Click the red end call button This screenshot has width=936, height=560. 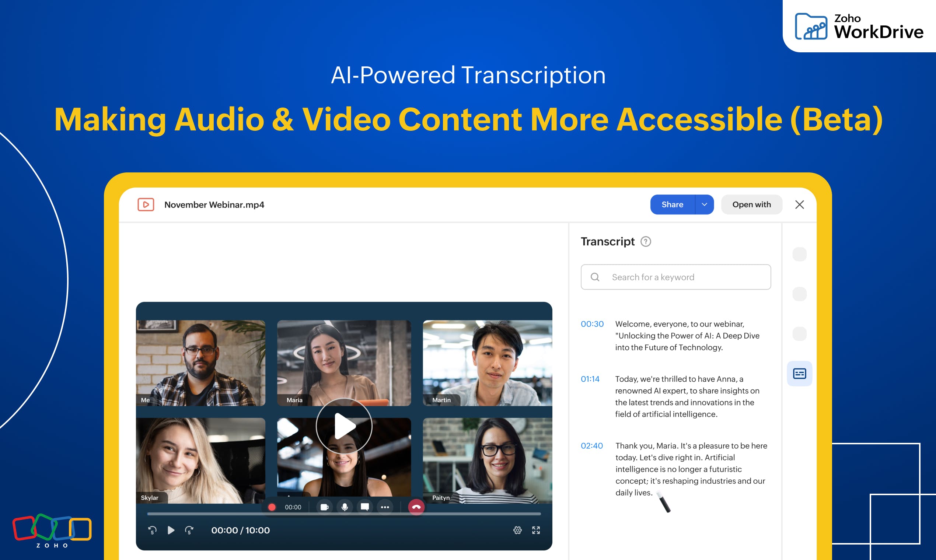click(416, 507)
